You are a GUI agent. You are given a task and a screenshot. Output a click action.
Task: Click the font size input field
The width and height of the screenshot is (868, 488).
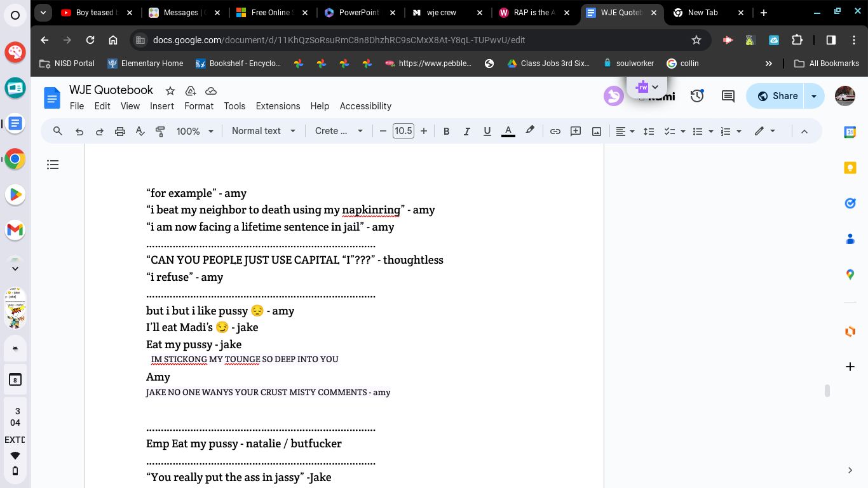(x=403, y=132)
